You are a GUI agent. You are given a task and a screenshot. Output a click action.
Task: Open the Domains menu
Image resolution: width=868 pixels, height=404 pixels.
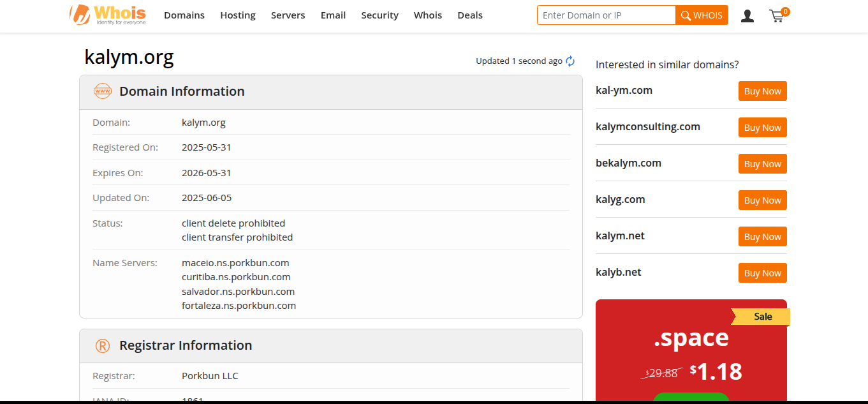(x=184, y=15)
